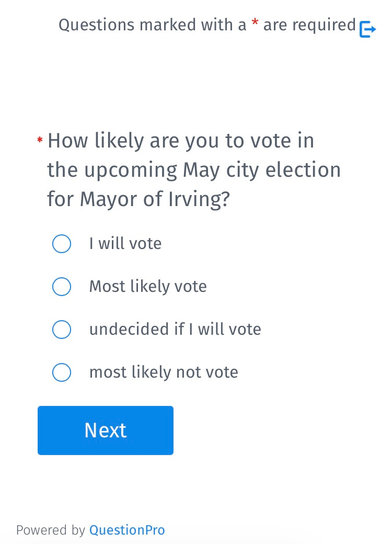Pick the "undecided if I will vote" radio button
Screen dimensions: 392x544
click(x=62, y=330)
